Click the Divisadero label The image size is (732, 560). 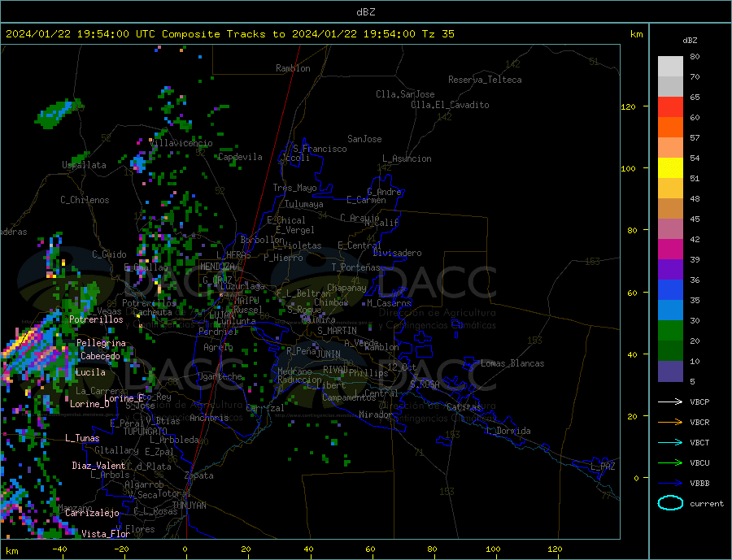coord(397,253)
